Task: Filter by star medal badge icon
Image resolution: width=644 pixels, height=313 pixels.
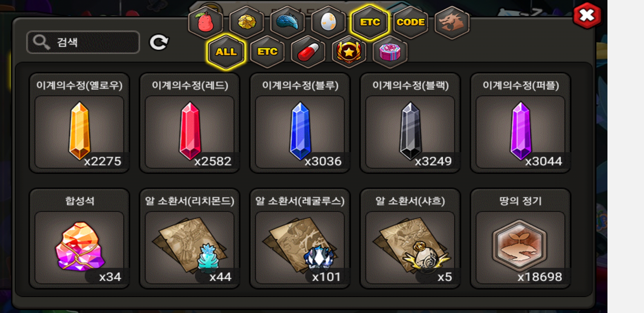Action: 349,52
